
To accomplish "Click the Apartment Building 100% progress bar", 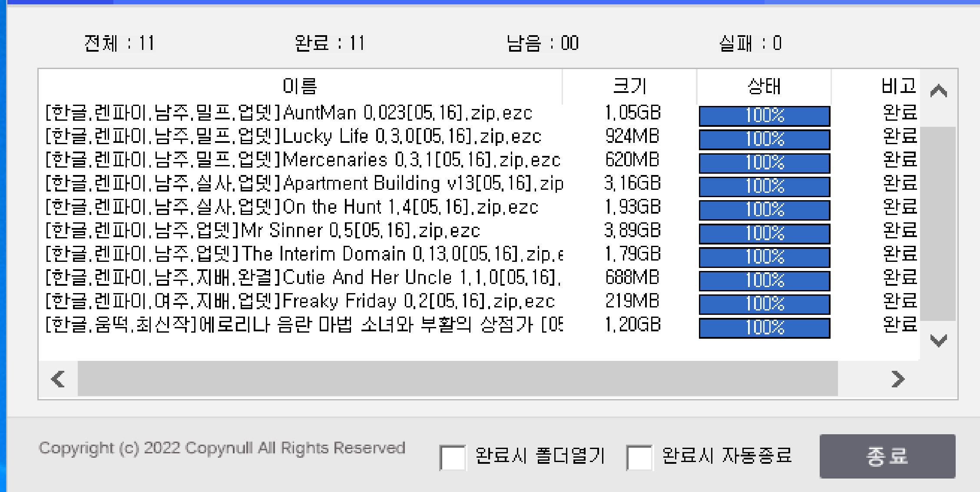I will point(764,186).
